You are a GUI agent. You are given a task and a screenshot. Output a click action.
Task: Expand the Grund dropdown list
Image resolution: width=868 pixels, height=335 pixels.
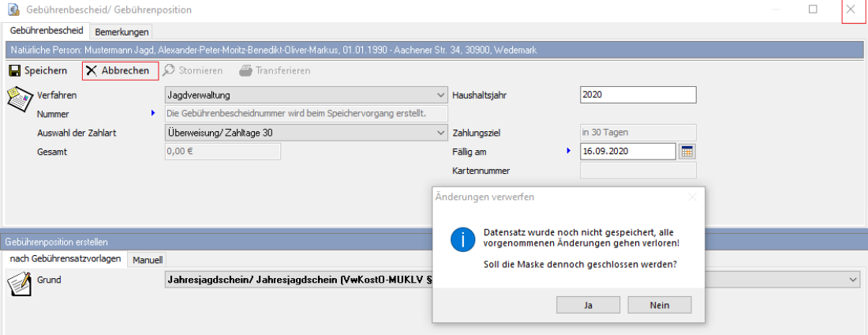click(x=852, y=280)
